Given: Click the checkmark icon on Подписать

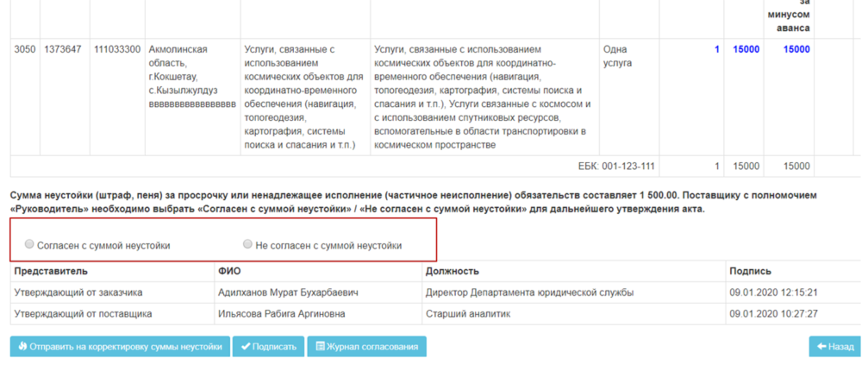Looking at the screenshot, I should (x=246, y=347).
